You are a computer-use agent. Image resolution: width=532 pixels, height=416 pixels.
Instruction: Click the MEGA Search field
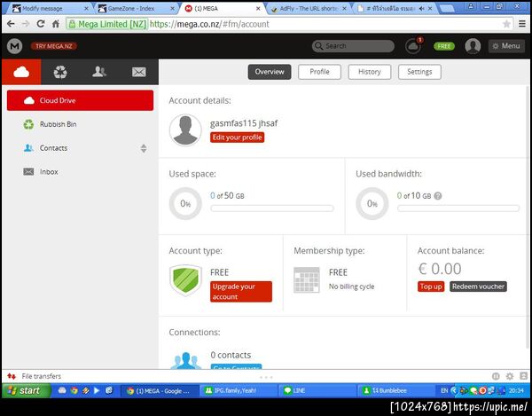[x=353, y=46]
